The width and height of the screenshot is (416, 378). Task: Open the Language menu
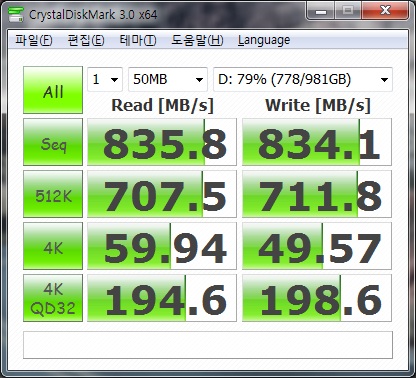(x=264, y=40)
